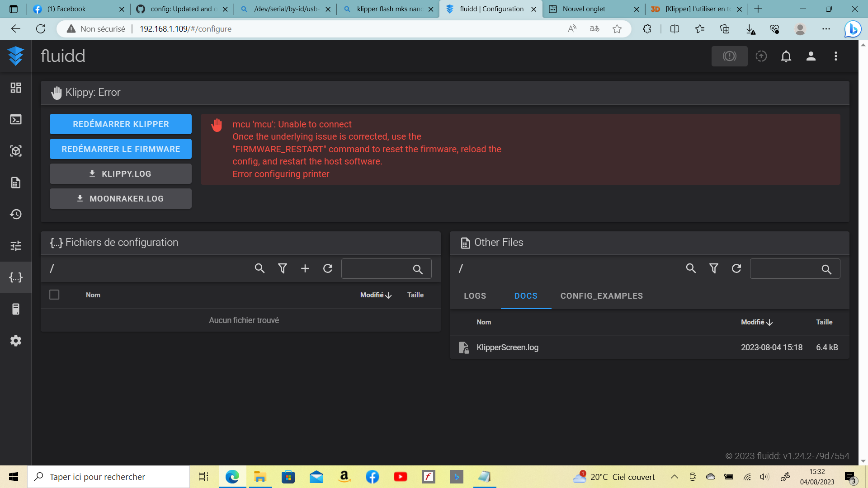Open the G-code preview sidebar icon
Viewport: 868px width, 488px height.
coord(16,151)
